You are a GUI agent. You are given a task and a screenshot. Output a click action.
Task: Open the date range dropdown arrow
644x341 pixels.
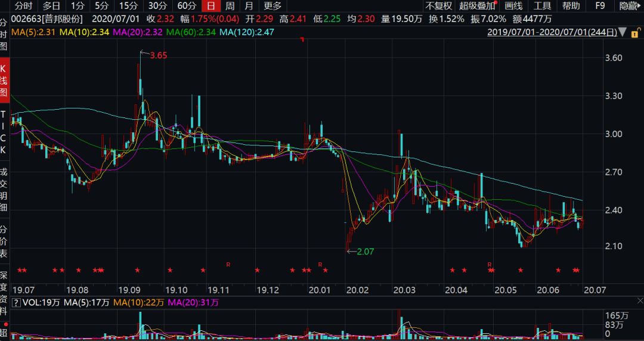tap(623, 32)
